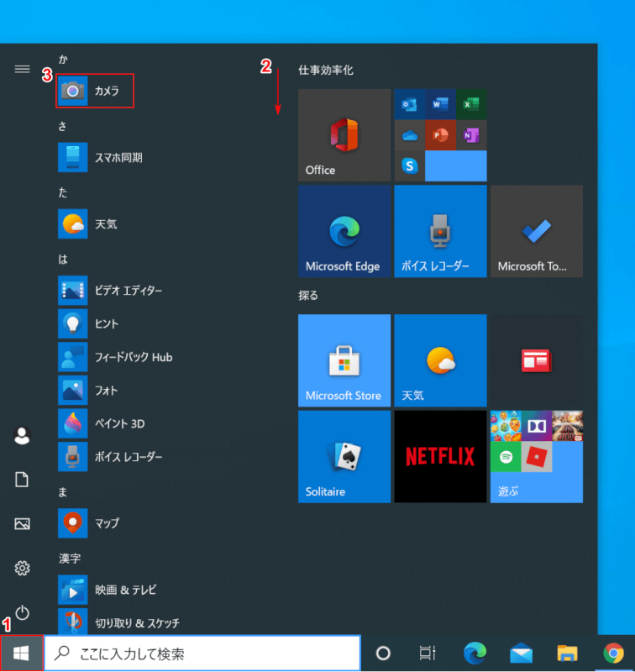The width and height of the screenshot is (635, 672).
Task: Click the 仕事効率化 group heading
Action: tap(326, 70)
